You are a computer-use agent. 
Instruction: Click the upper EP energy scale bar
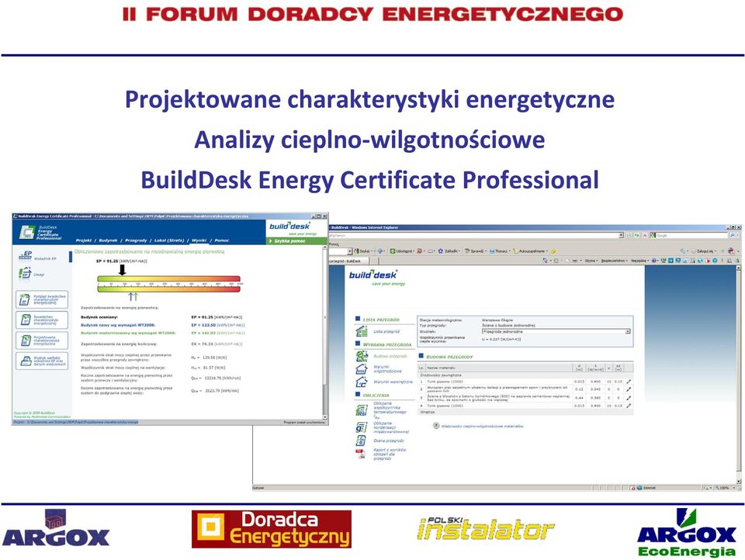(x=169, y=278)
